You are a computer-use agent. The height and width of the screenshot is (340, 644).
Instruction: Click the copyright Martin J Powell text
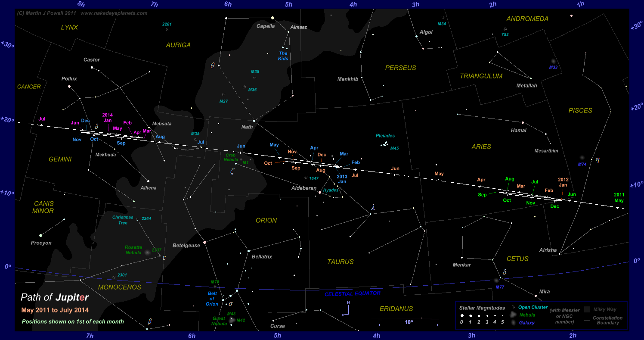pyautogui.click(x=46, y=13)
